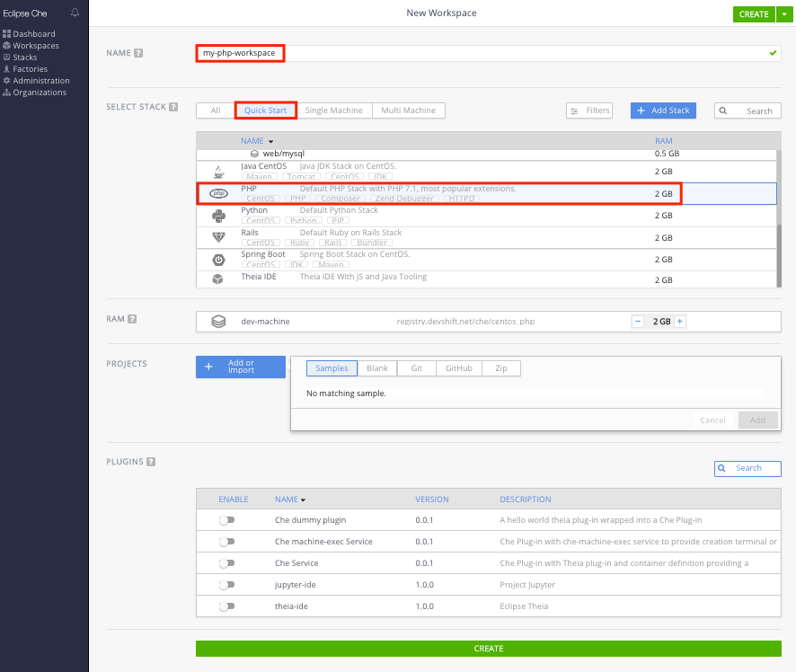Viewport: 796px width, 672px height.
Task: Select the Quick Start tab
Action: (x=266, y=111)
